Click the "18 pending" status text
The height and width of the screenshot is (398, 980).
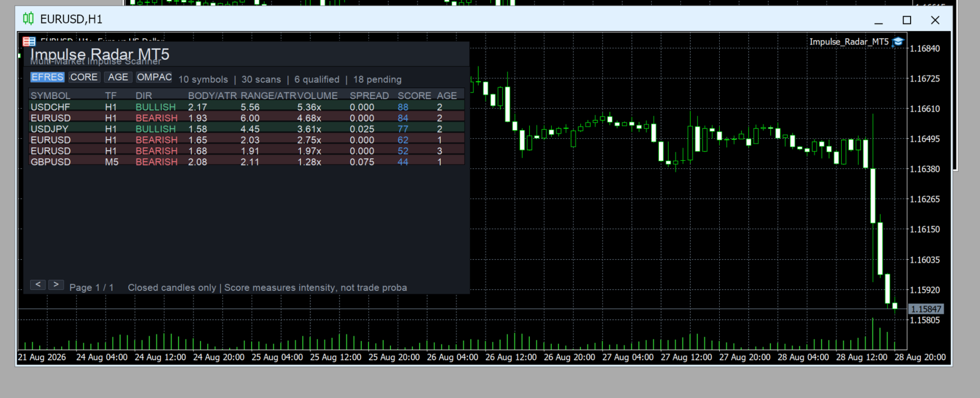(377, 80)
